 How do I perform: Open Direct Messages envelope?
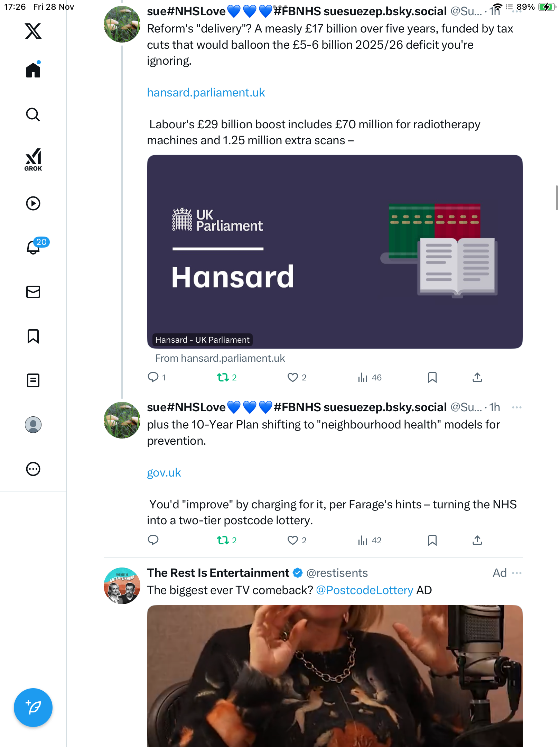[33, 292]
